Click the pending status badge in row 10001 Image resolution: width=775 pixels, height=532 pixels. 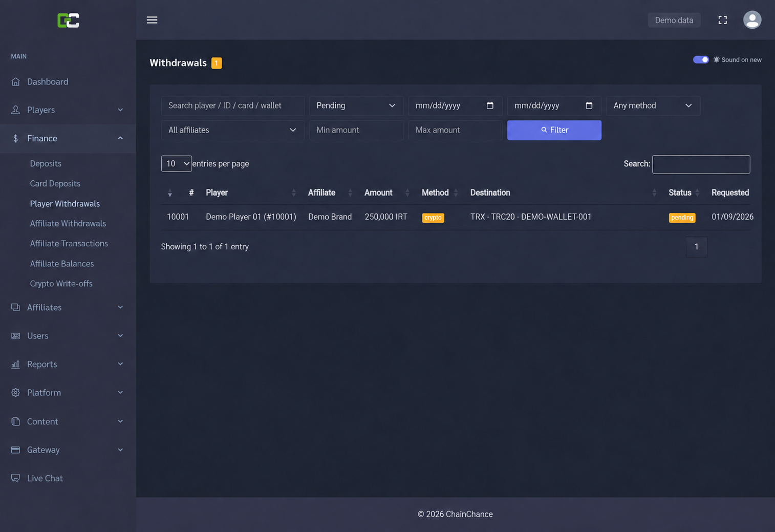[x=682, y=218]
